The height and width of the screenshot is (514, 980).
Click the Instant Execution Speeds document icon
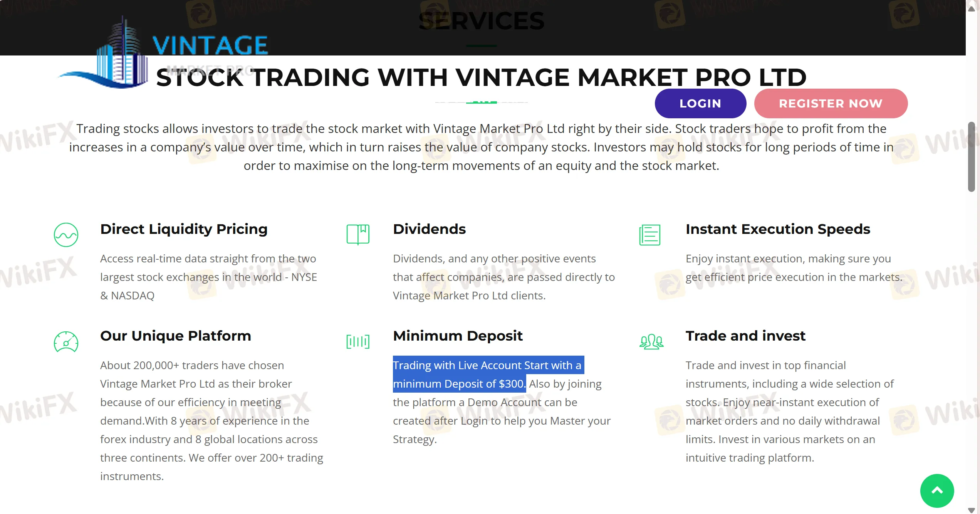[650, 235]
